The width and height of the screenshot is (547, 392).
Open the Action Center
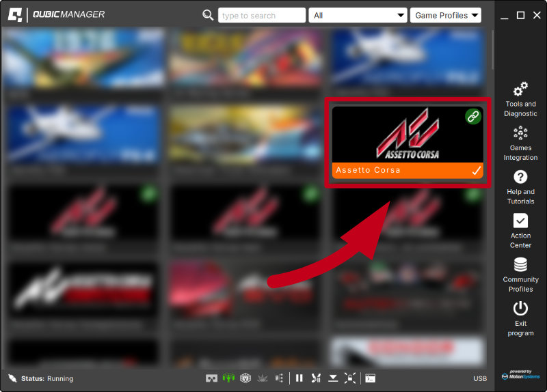point(520,231)
